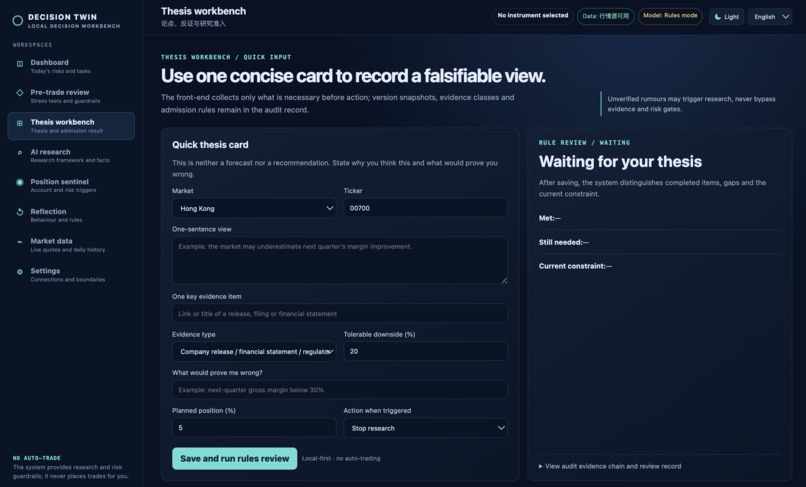Click the Tolerable downside field showing 20
Viewport: 806px width, 487px height.
point(425,351)
